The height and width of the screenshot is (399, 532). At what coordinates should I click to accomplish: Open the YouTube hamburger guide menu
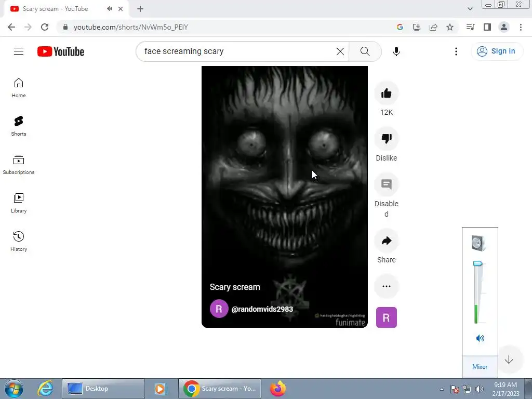[x=19, y=51]
